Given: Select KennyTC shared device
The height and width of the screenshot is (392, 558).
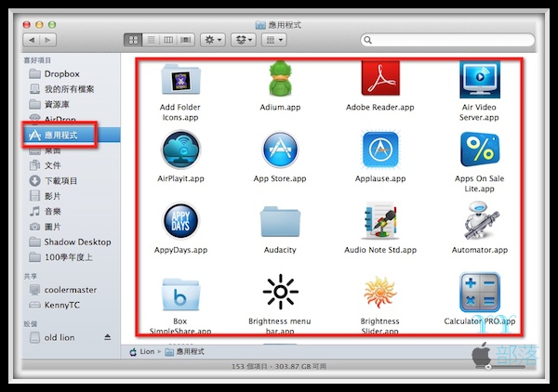Looking at the screenshot, I should pyautogui.click(x=72, y=306).
